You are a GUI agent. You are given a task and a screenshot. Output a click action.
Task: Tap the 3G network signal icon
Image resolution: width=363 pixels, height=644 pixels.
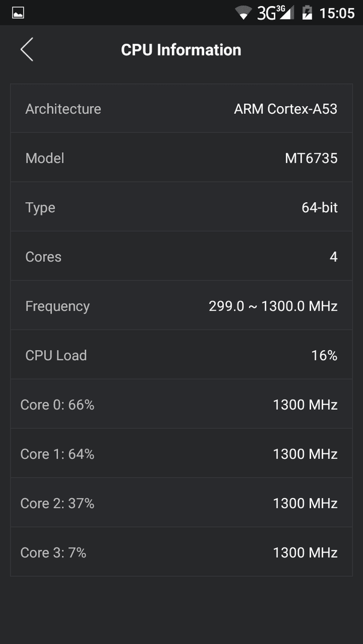click(x=275, y=13)
